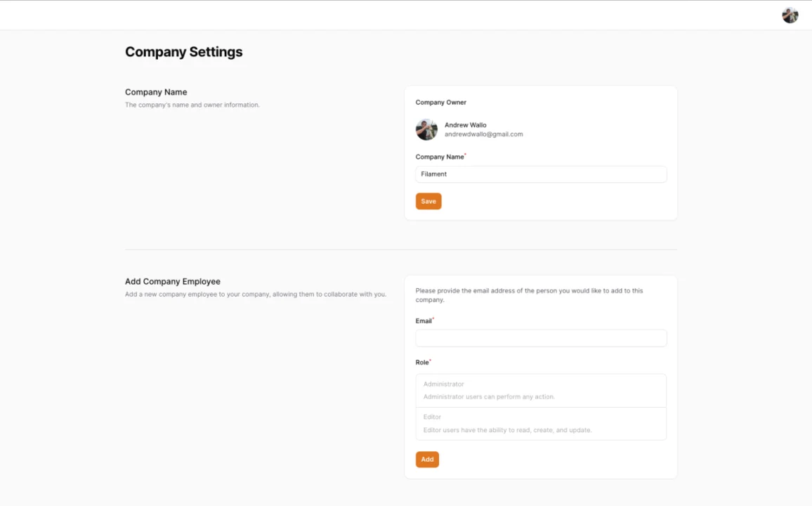The height and width of the screenshot is (506, 812).
Task: Select the Filament text in the name field
Action: 433,174
